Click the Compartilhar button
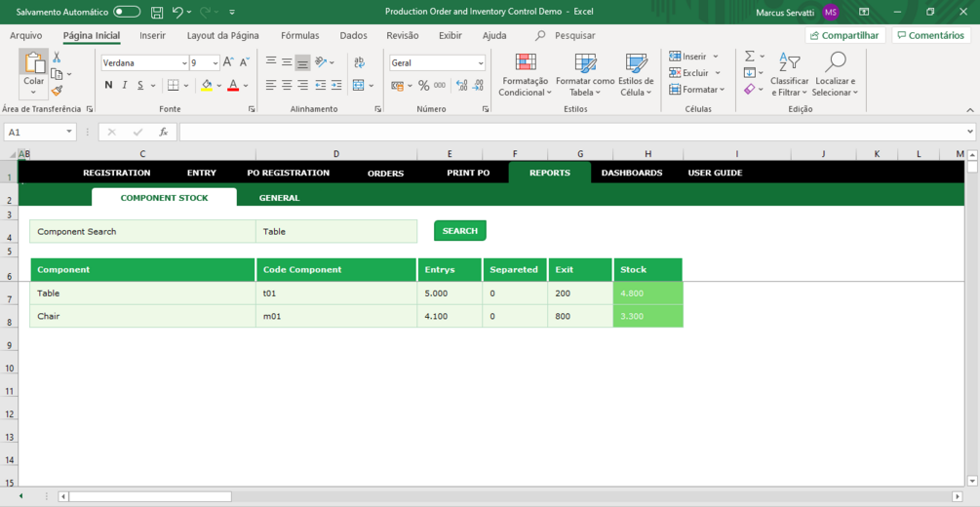The height and width of the screenshot is (507, 980). [x=845, y=36]
